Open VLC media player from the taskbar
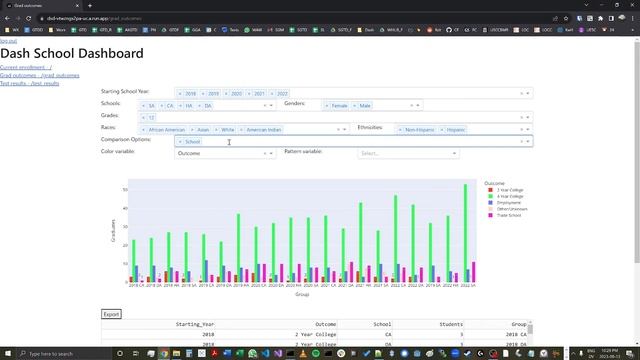The image size is (640, 360). 303,353
